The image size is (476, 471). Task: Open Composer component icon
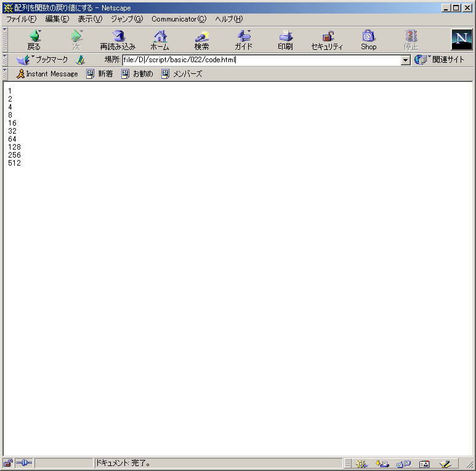point(445,464)
